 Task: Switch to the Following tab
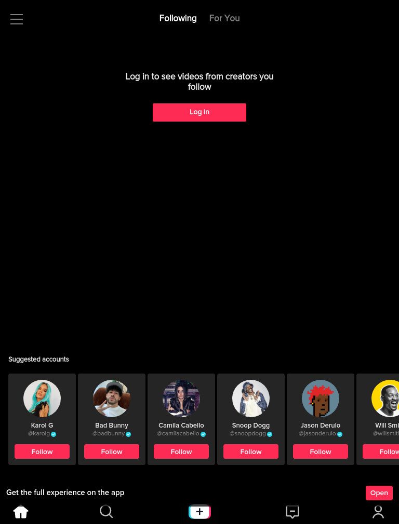pos(178,18)
